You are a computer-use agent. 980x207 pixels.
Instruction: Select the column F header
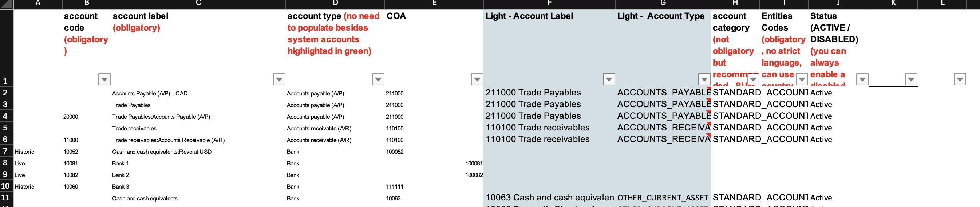point(549,4)
